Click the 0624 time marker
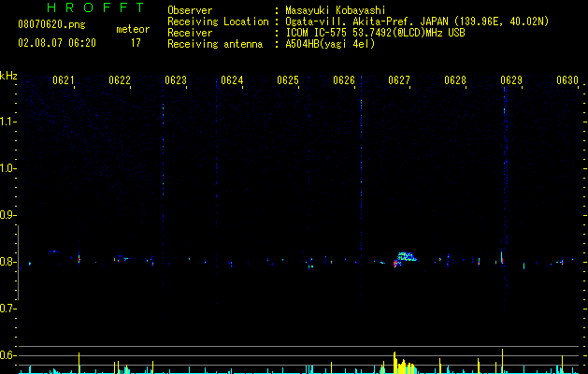 click(232, 80)
